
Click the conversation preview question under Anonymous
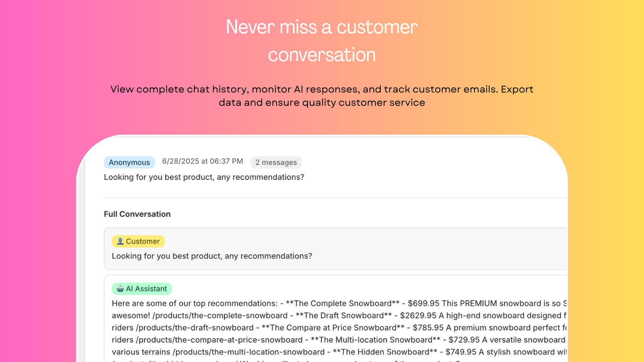[204, 177]
